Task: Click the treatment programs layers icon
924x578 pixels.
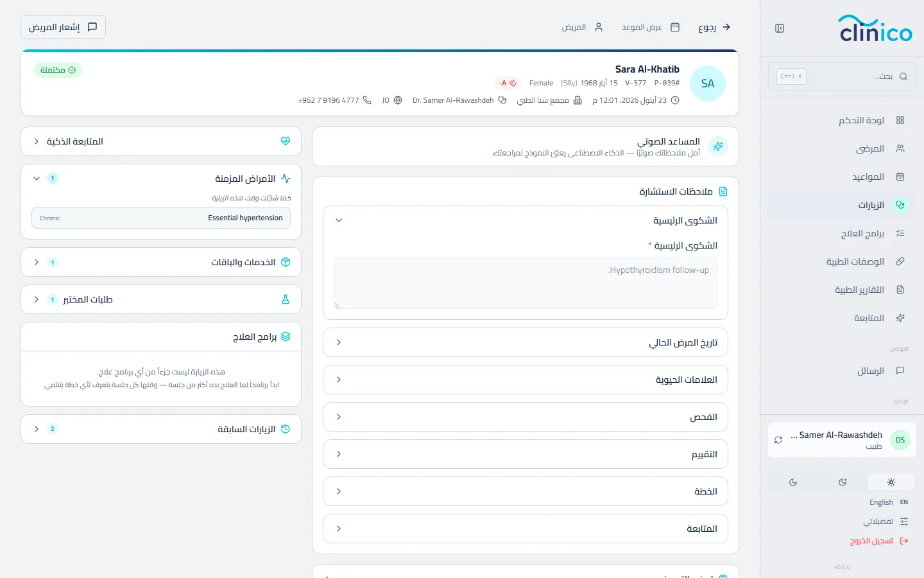Action: click(x=286, y=337)
